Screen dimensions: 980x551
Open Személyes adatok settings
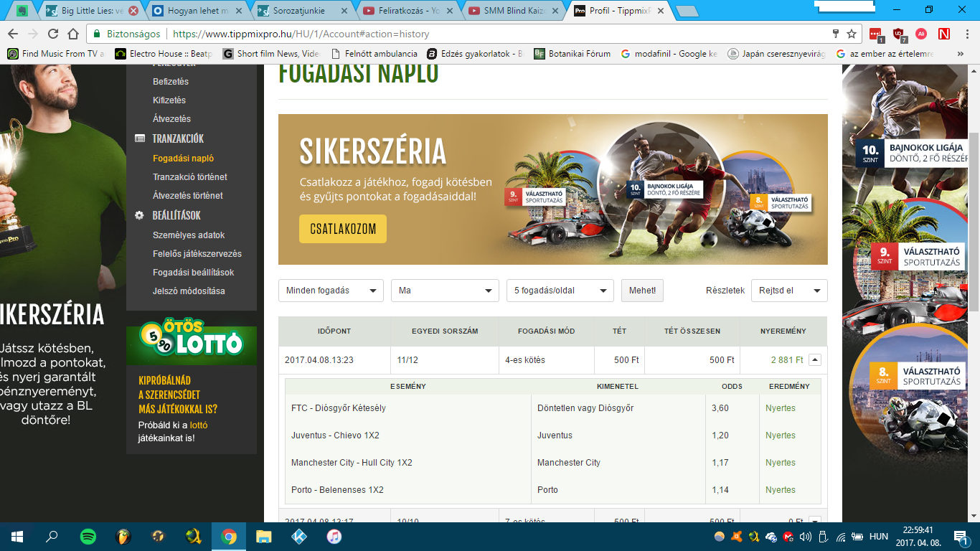pos(189,235)
